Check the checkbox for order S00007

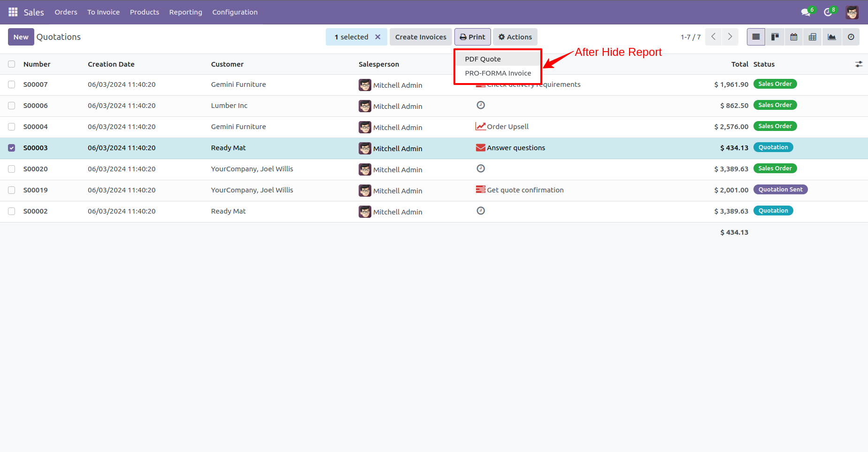click(x=11, y=84)
